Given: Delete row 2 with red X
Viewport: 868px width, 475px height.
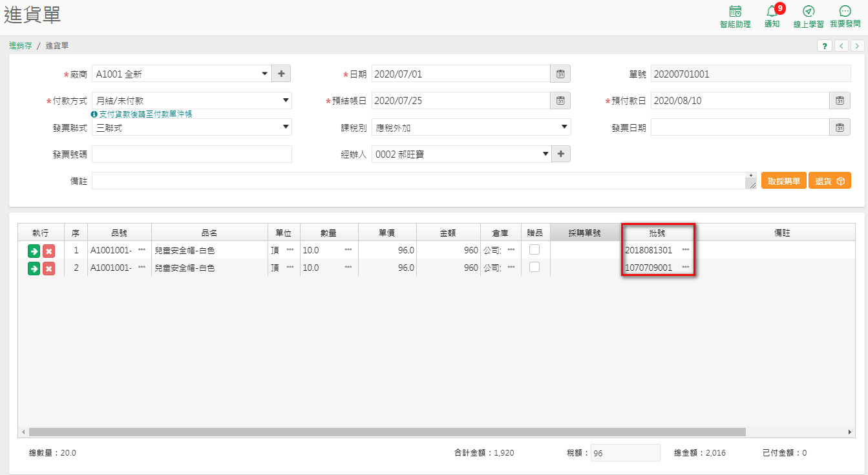Looking at the screenshot, I should tap(48, 268).
